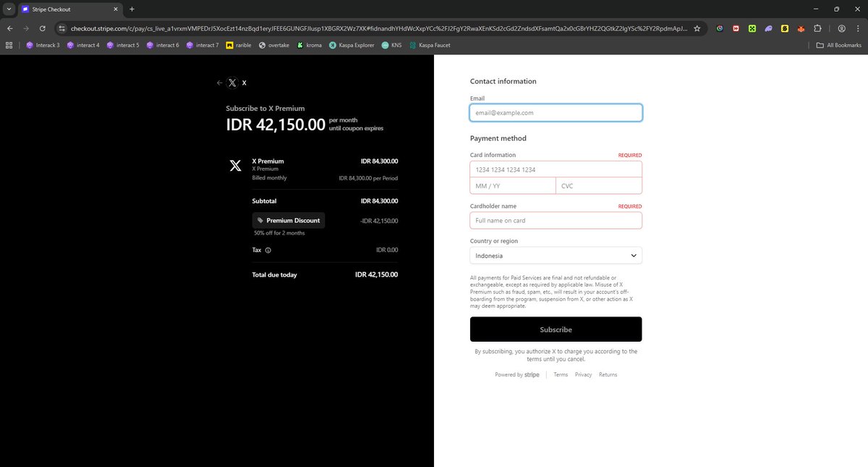Open the red fast-forward extension icon
Image resolution: width=868 pixels, height=467 pixels.
[x=736, y=29]
